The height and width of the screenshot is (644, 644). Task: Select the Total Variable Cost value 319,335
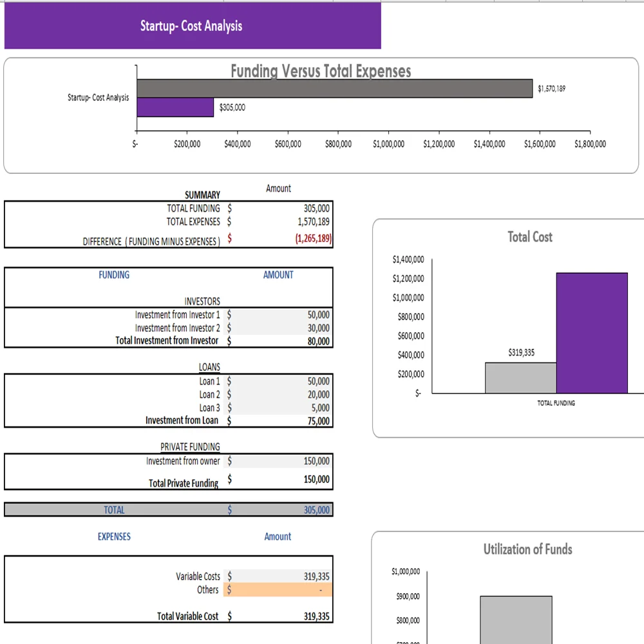click(303, 616)
